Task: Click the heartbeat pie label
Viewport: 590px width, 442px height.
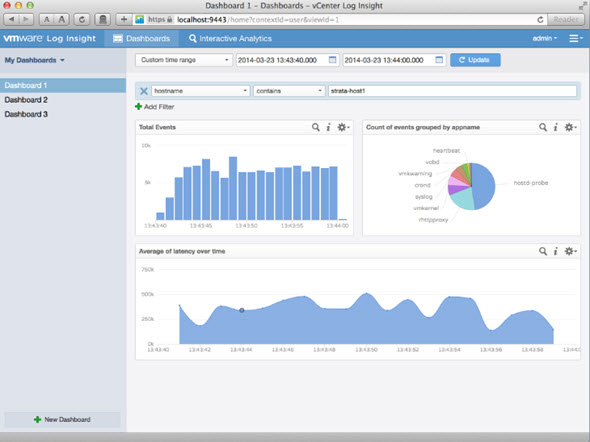Action: [446, 150]
